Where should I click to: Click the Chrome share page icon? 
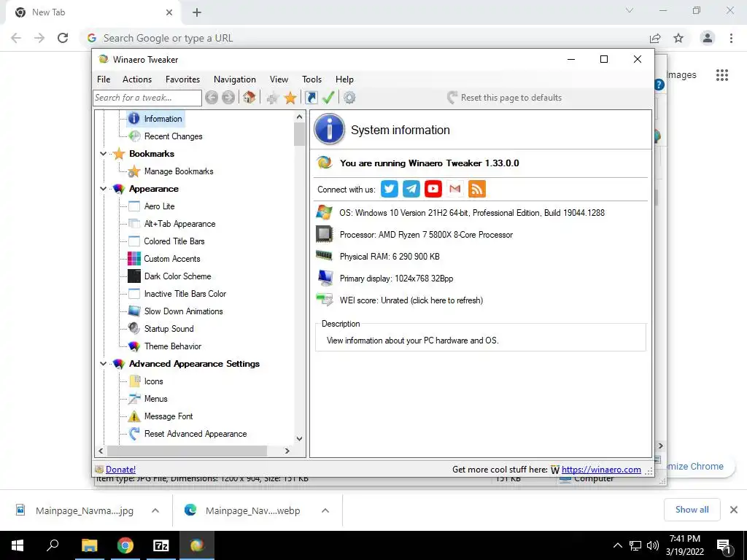click(x=655, y=38)
